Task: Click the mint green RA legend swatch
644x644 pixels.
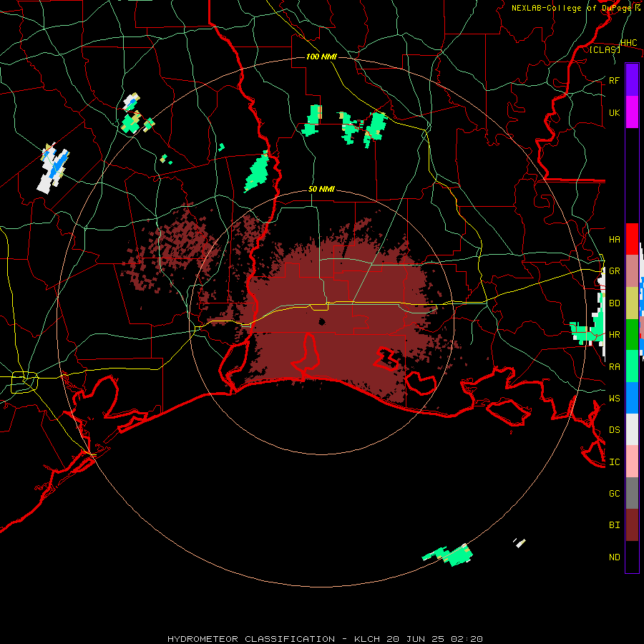Action: pos(632,366)
